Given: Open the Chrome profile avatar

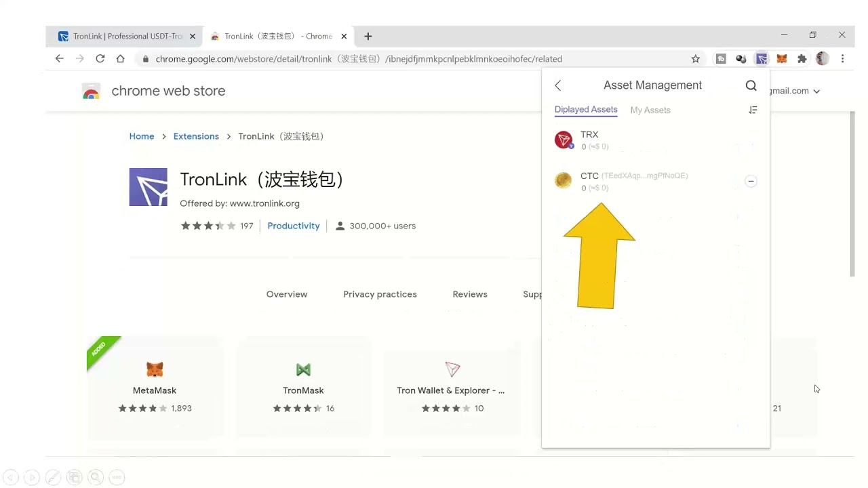Looking at the screenshot, I should [x=823, y=59].
